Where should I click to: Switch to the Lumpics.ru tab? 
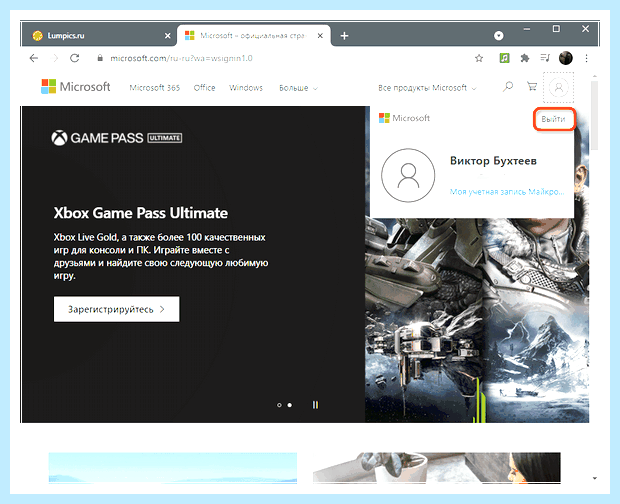point(98,36)
